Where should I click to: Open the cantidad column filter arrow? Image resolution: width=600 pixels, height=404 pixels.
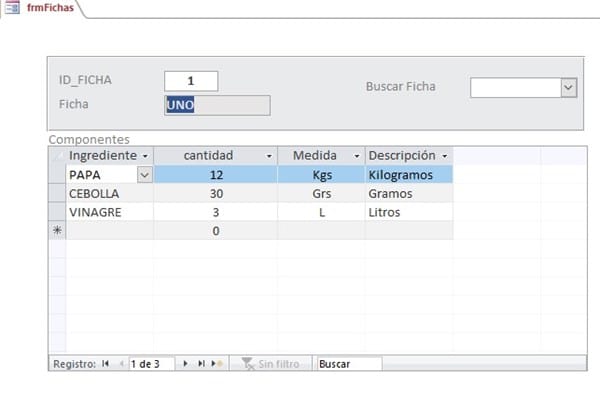[x=269, y=157]
